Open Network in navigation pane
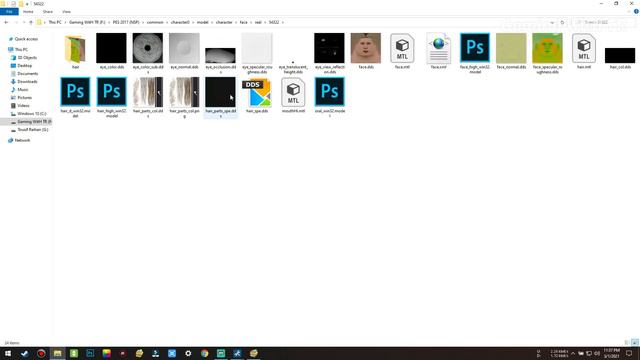The width and height of the screenshot is (640, 360). coord(22,140)
